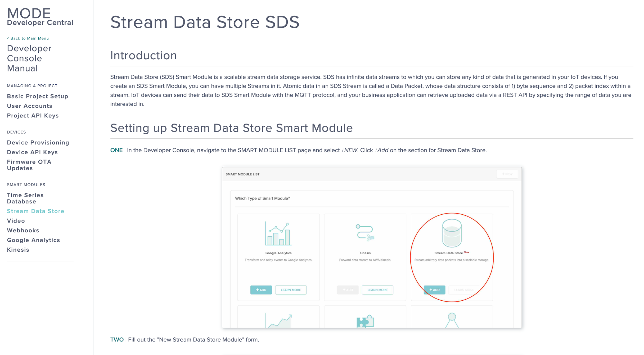This screenshot has height=355, width=644.
Task: Open Firmware OTA Updates page
Action: coord(29,165)
